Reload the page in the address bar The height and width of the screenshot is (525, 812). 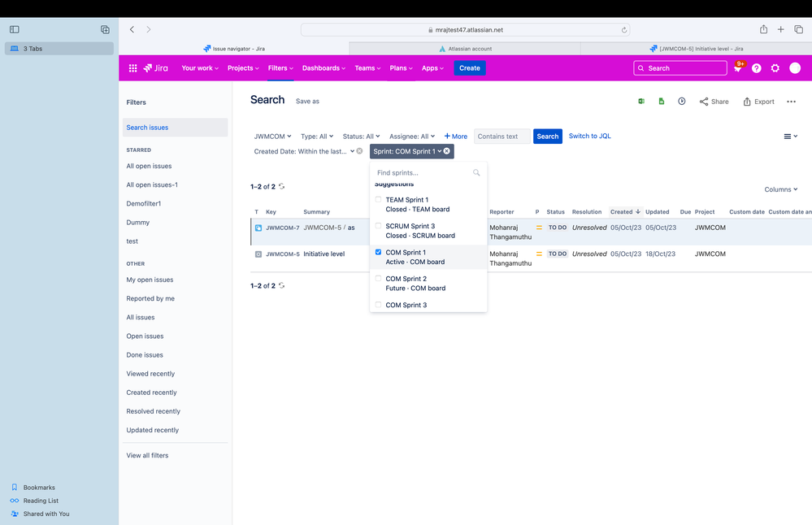pos(624,30)
